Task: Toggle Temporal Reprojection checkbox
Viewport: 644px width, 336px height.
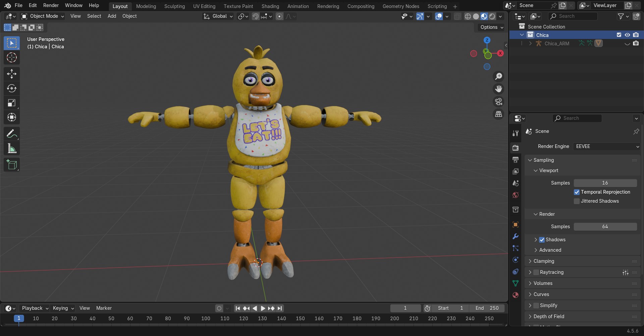Action: tap(577, 192)
